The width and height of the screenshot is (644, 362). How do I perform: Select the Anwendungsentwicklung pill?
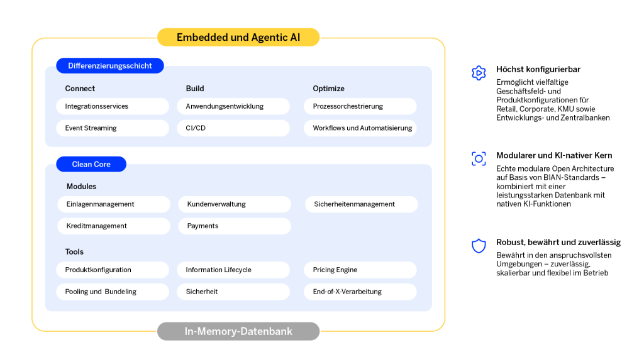tap(233, 106)
